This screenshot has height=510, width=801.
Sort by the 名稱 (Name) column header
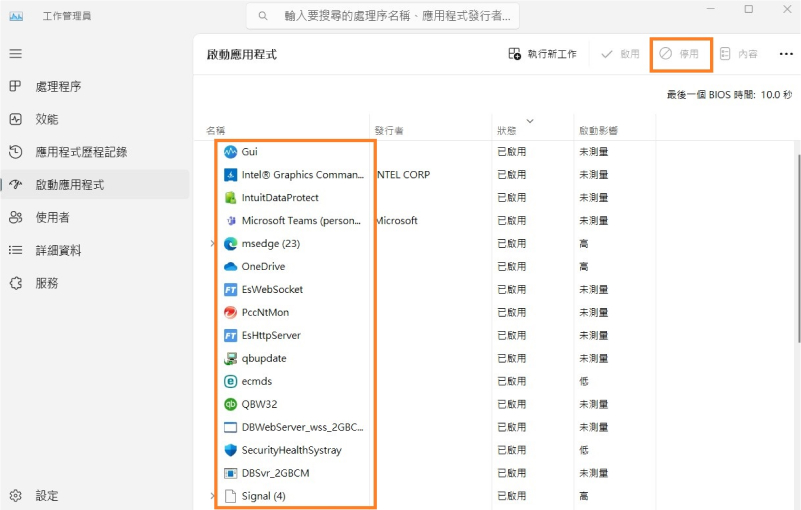click(216, 131)
